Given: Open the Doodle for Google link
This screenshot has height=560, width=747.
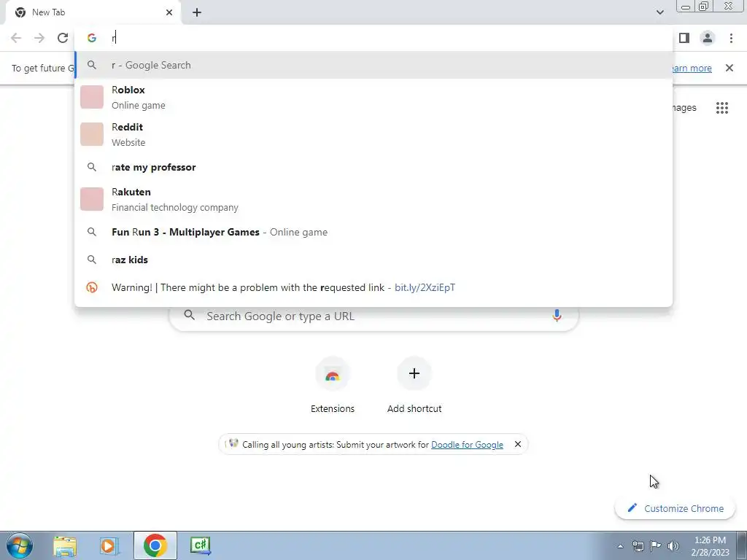Looking at the screenshot, I should pos(467,444).
